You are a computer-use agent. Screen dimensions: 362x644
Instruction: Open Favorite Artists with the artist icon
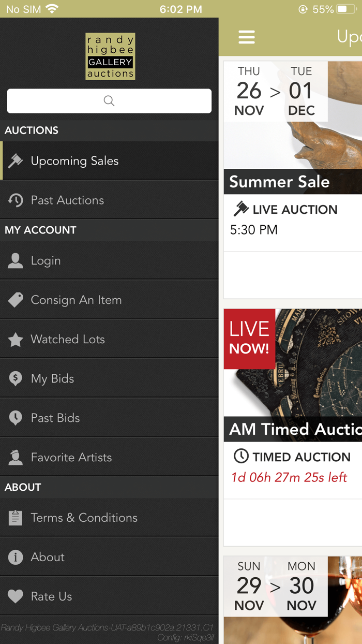16,457
